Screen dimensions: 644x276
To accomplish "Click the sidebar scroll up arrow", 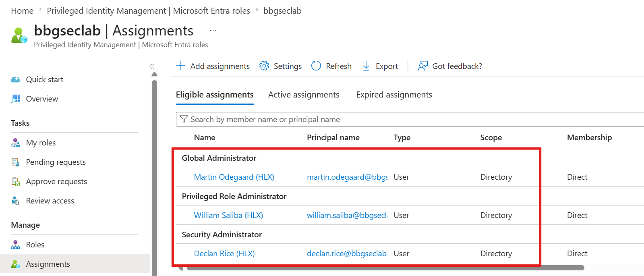I will point(154,74).
